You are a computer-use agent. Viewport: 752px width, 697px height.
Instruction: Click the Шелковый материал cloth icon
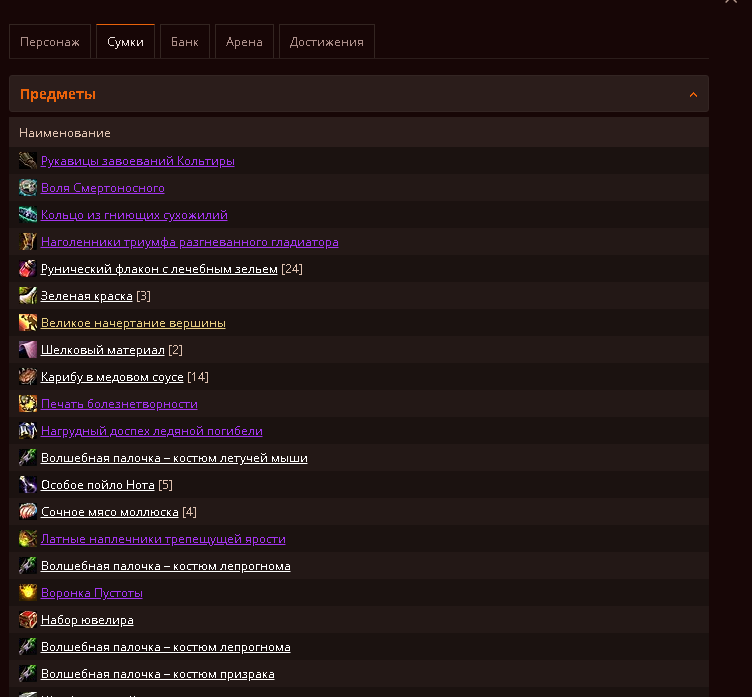click(x=28, y=350)
